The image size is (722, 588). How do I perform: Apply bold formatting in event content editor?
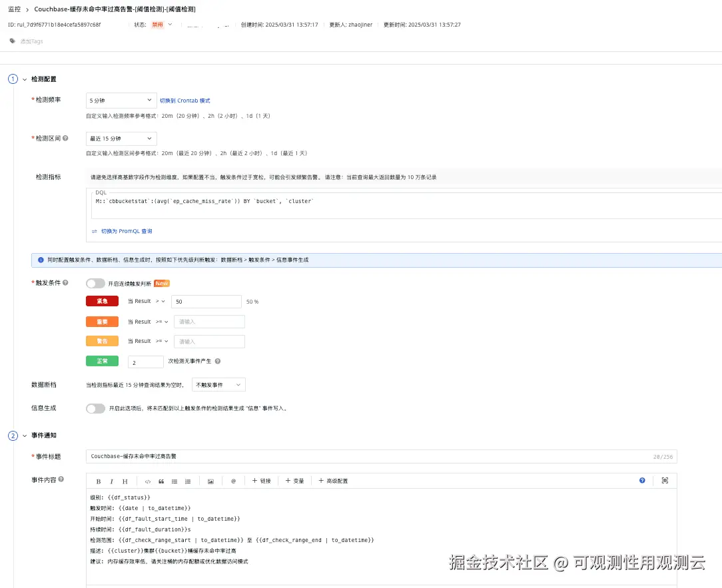[x=98, y=481]
